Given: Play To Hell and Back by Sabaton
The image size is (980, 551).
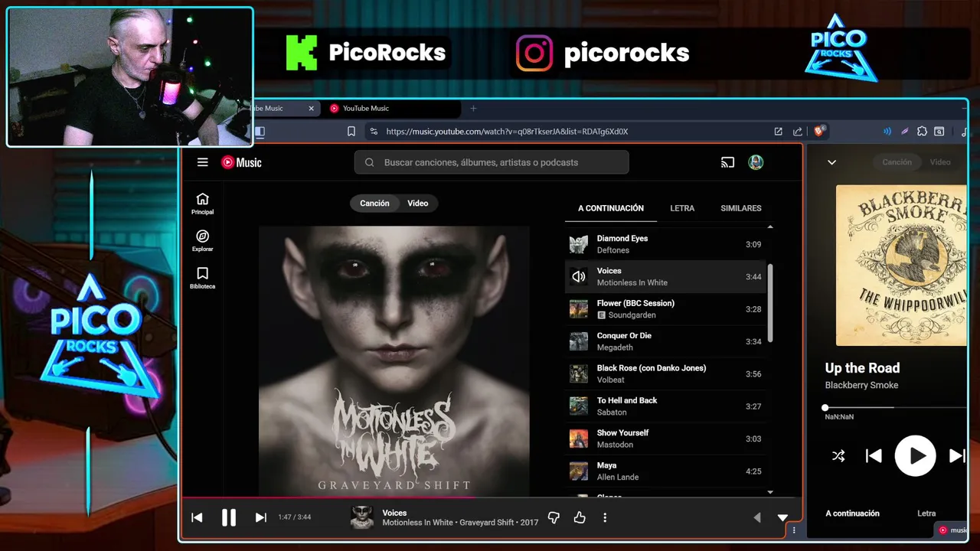Looking at the screenshot, I should (665, 406).
